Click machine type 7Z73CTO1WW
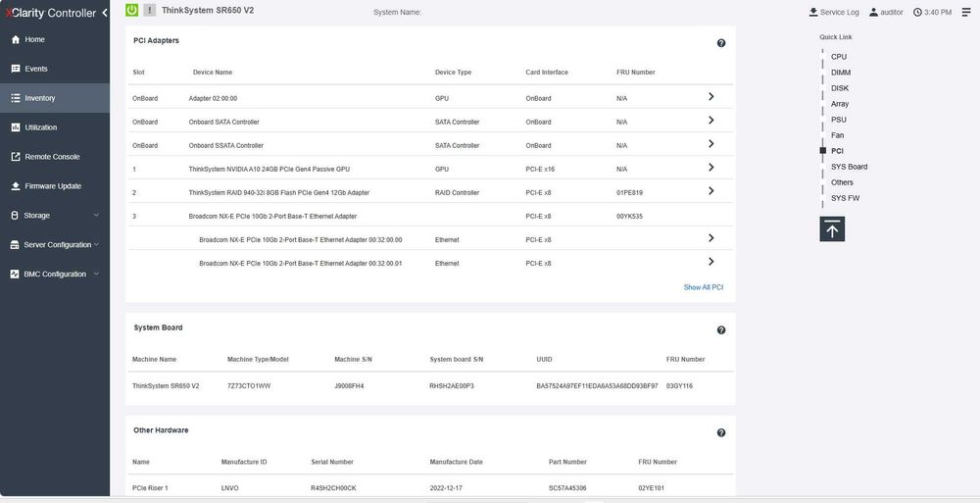 coord(249,386)
